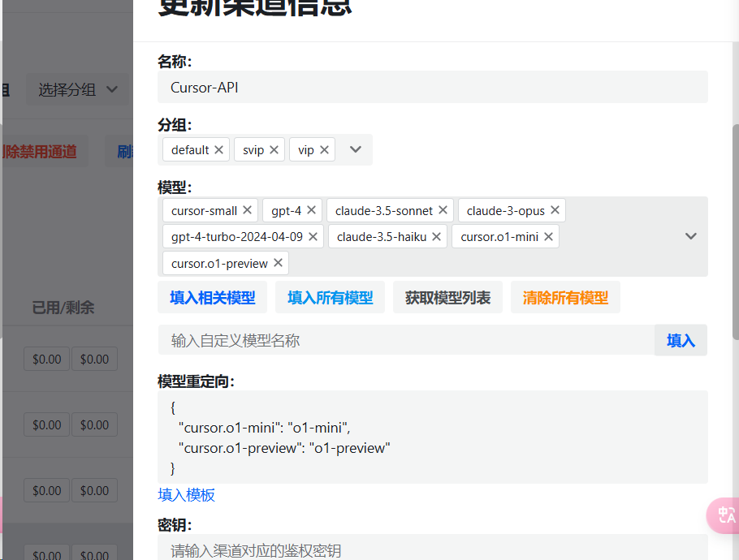739x560 pixels.
Task: Open the translate floating icon
Action: click(724, 515)
